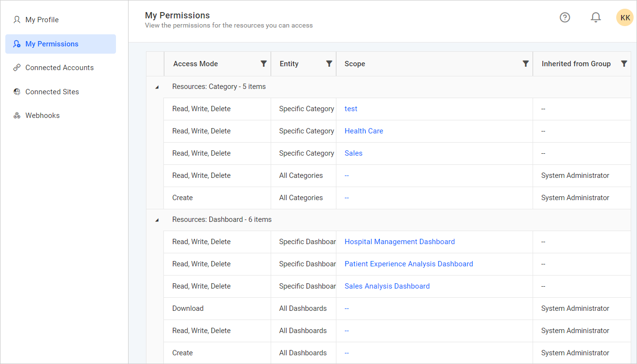This screenshot has width=637, height=364.
Task: Click the Webhooks icon in sidebar
Action: tap(16, 115)
